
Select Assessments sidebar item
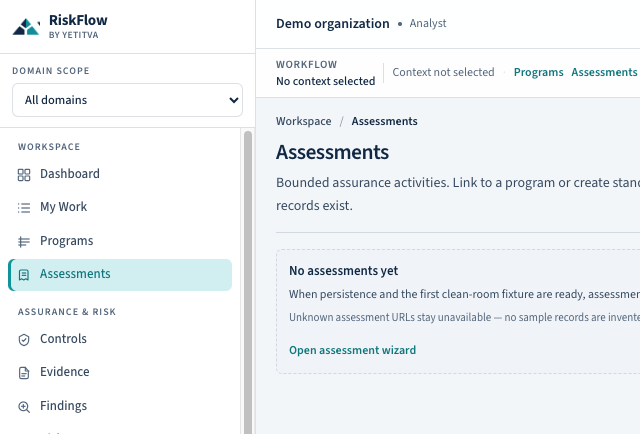[120, 275]
